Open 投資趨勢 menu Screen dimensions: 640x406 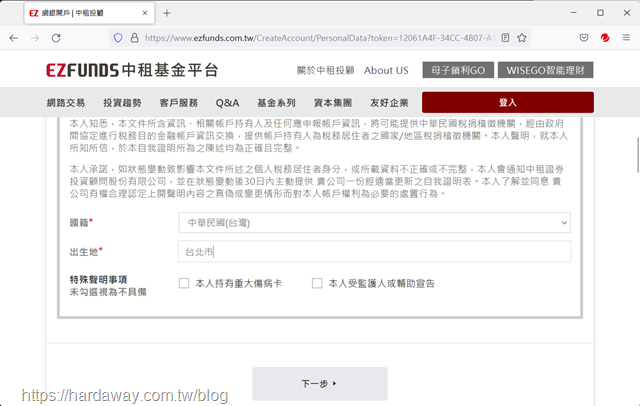click(x=122, y=103)
